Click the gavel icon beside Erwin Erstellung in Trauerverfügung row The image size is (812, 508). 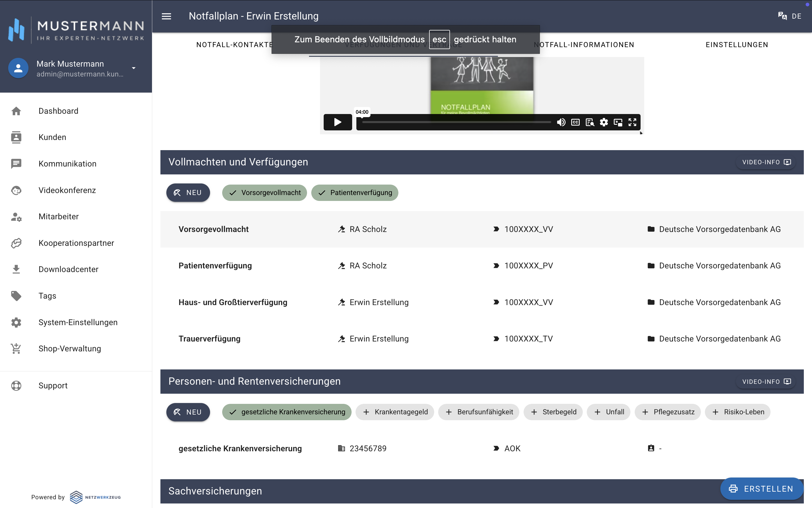[342, 339]
